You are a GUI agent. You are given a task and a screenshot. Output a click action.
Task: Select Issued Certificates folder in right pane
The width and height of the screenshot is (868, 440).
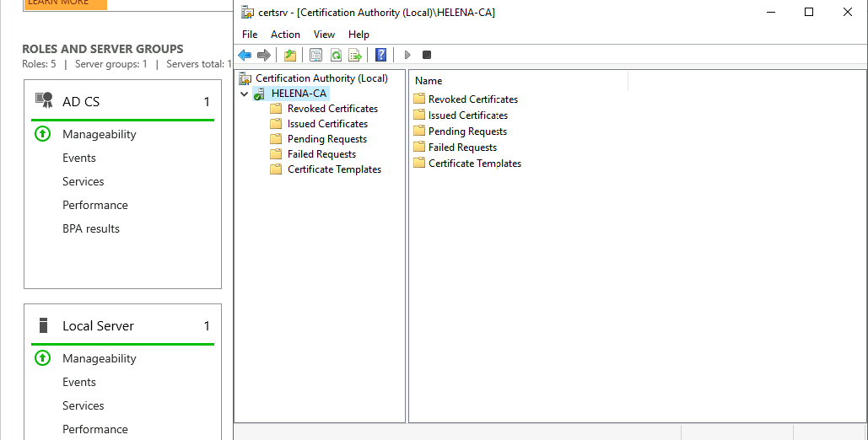[x=467, y=115]
